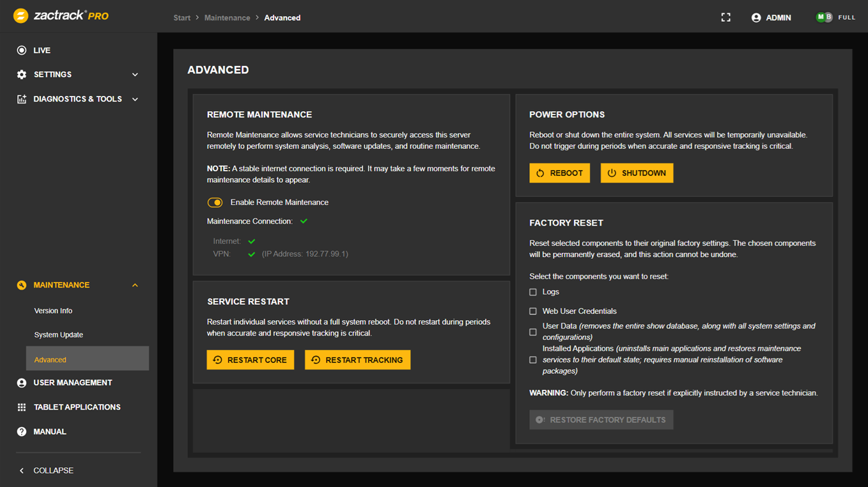Click the VPN status checkmark
Screen dimensions: 868x487
pyautogui.click(x=252, y=254)
